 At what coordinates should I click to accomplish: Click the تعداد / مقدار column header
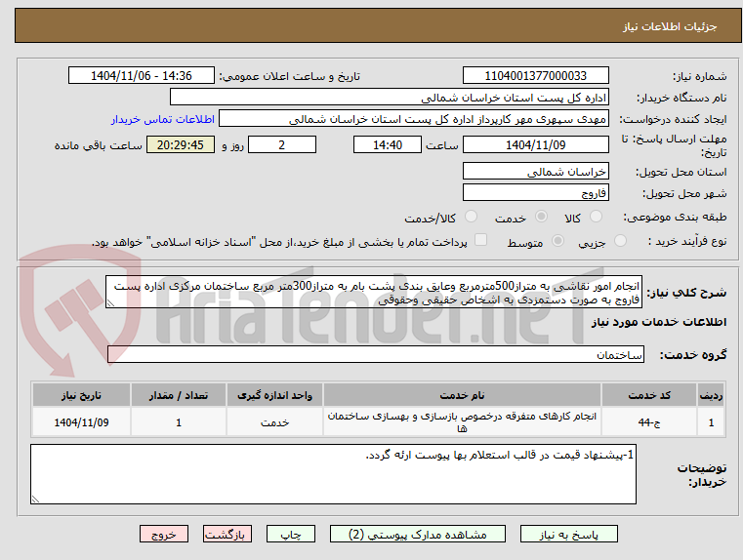179,395
